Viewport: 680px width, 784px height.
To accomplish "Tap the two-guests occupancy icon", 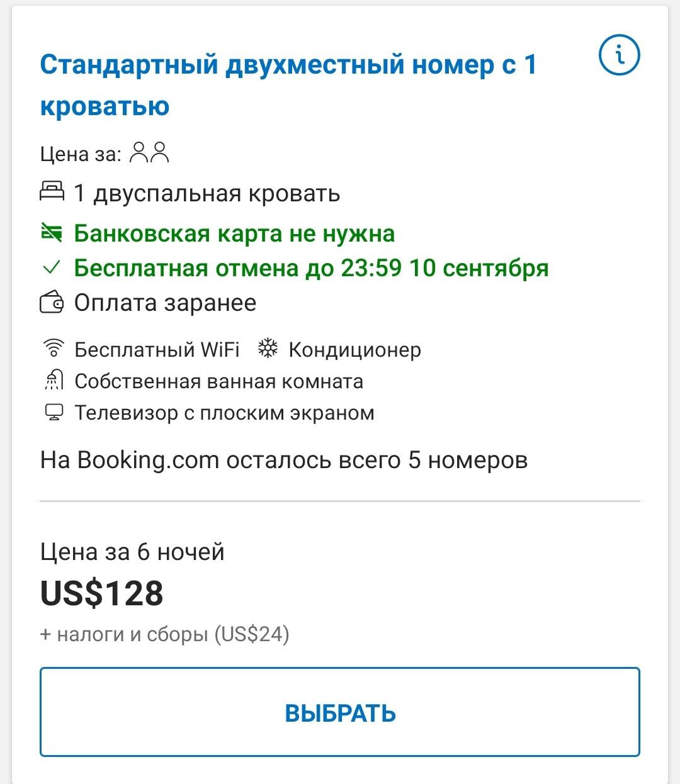I will (x=149, y=153).
